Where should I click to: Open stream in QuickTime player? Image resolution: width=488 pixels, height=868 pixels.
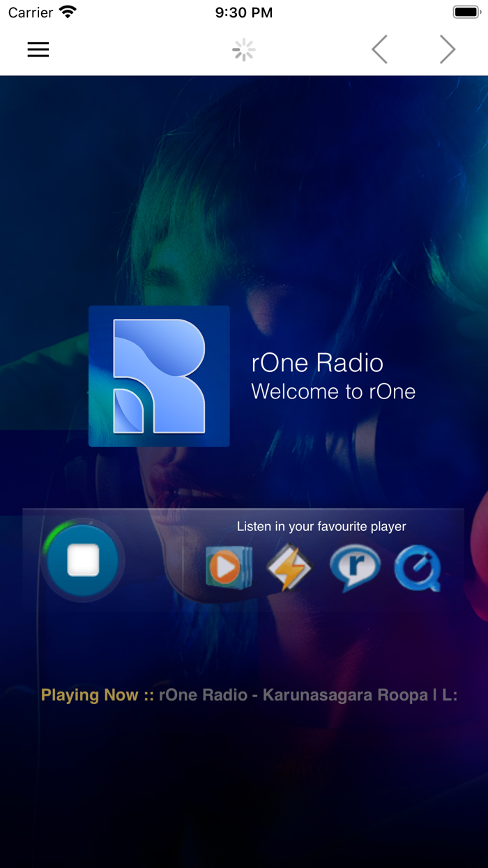(418, 569)
